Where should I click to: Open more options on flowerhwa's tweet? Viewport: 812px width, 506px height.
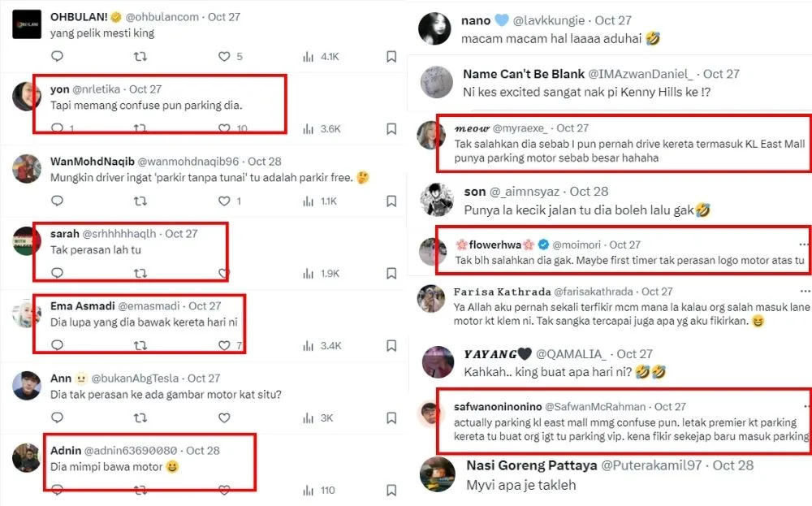point(804,244)
